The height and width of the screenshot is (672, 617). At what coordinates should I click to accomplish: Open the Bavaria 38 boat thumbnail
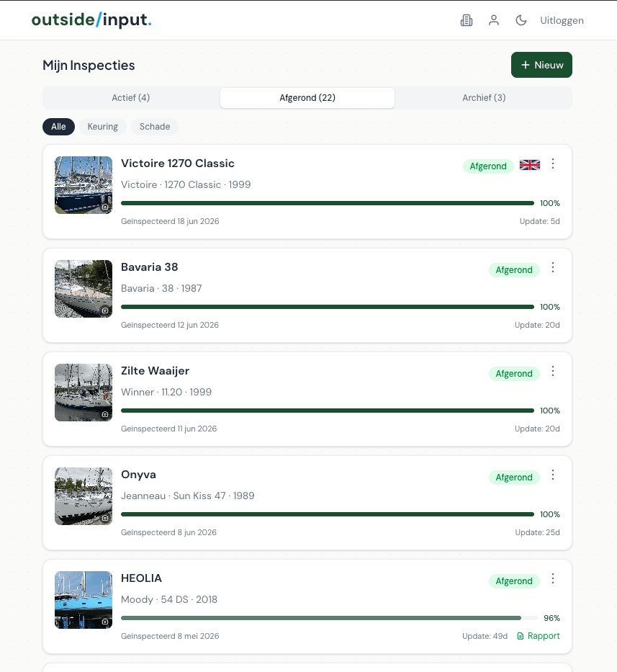click(x=84, y=289)
